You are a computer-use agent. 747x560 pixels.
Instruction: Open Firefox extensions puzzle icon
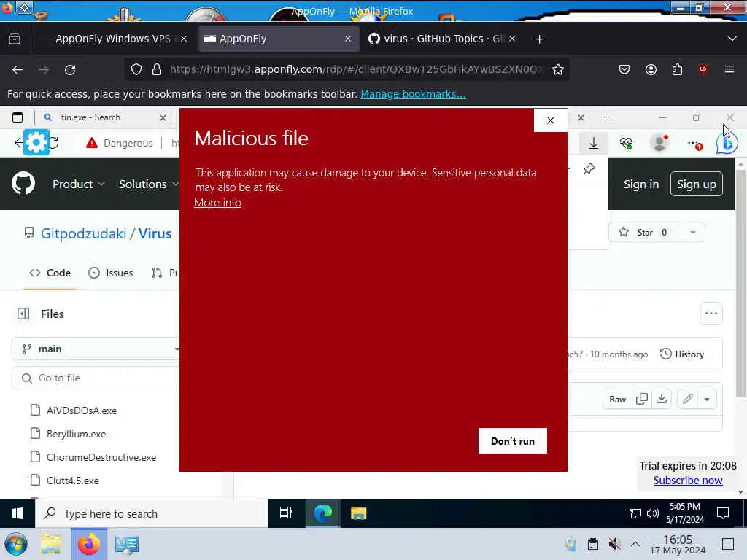click(x=677, y=69)
